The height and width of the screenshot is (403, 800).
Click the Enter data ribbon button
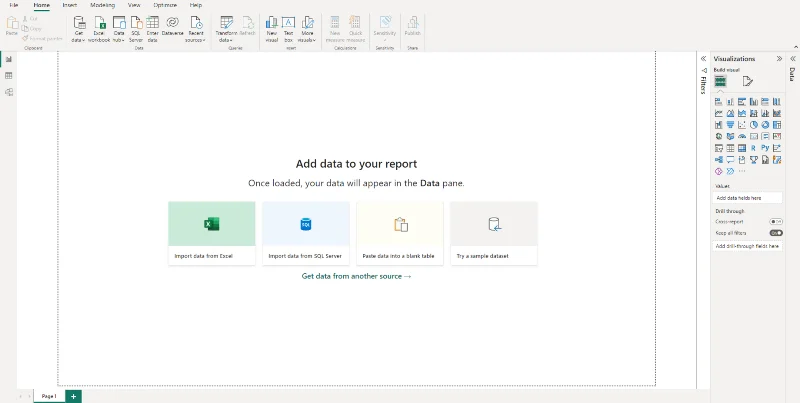(153, 29)
